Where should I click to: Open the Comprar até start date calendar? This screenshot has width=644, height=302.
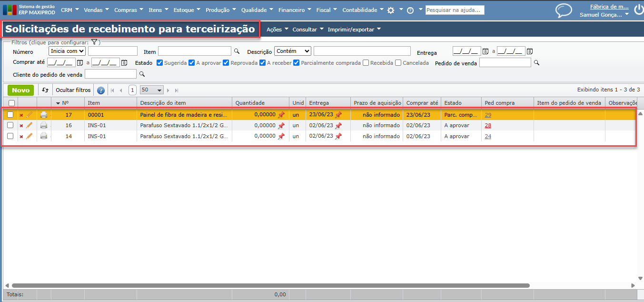[x=80, y=62]
